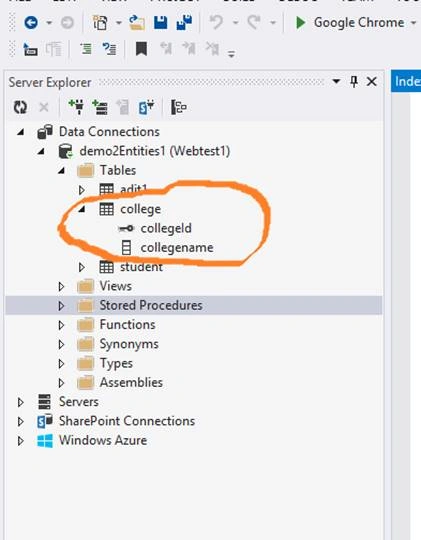Click the Save disk icon

click(x=161, y=23)
